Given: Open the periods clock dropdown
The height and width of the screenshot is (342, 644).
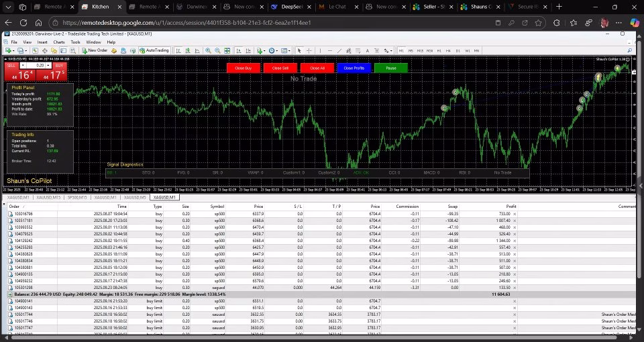Looking at the screenshot, I should (x=273, y=50).
